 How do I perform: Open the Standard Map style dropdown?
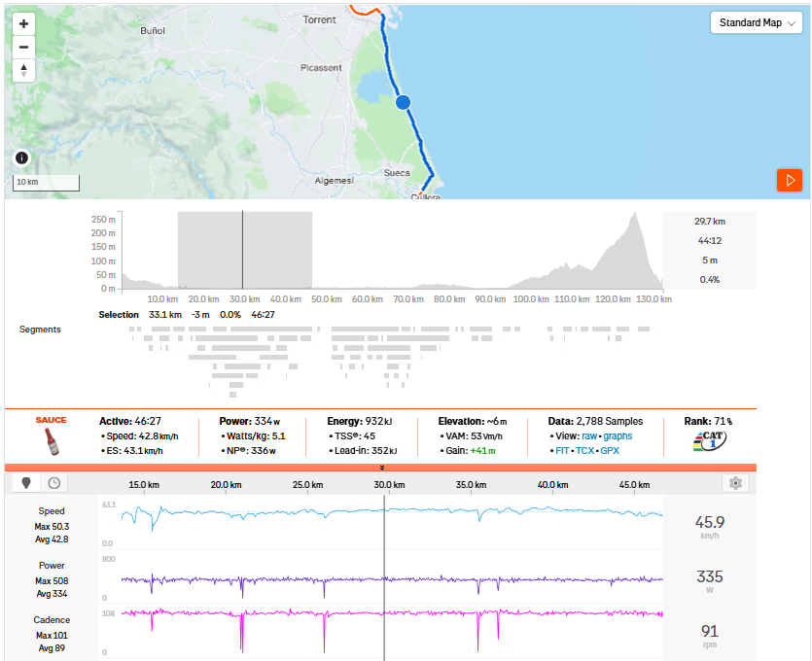coord(756,23)
